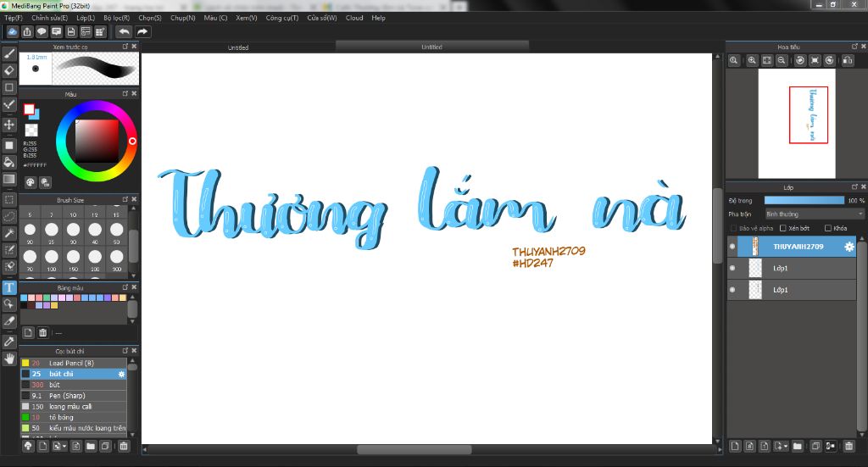Open the Cloud menu

354,18
